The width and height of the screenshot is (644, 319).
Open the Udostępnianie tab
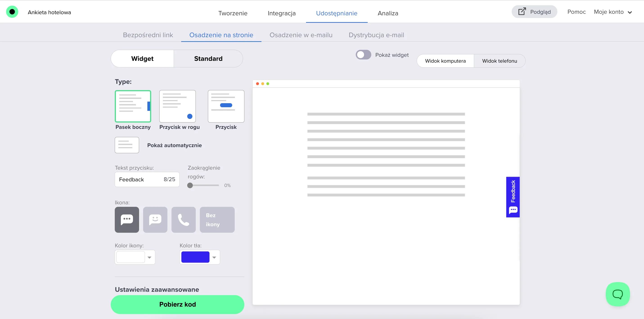[336, 13]
